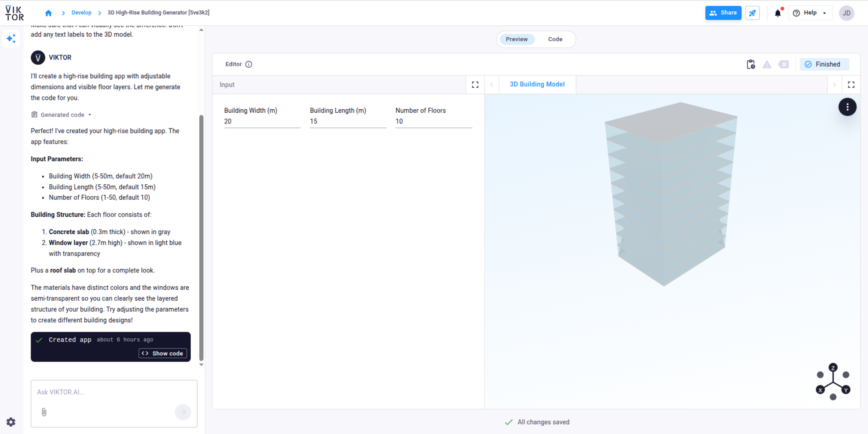The image size is (868, 434).
Task: Open the JD user avatar menu
Action: (x=847, y=13)
